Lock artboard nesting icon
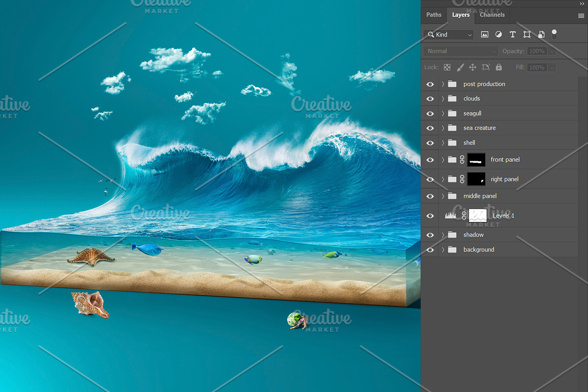 click(486, 67)
